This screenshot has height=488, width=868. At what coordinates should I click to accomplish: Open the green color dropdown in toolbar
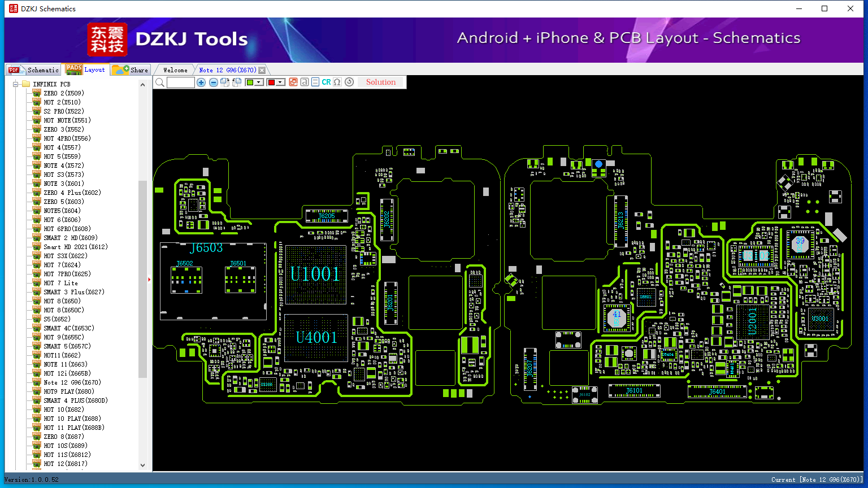pyautogui.click(x=259, y=82)
